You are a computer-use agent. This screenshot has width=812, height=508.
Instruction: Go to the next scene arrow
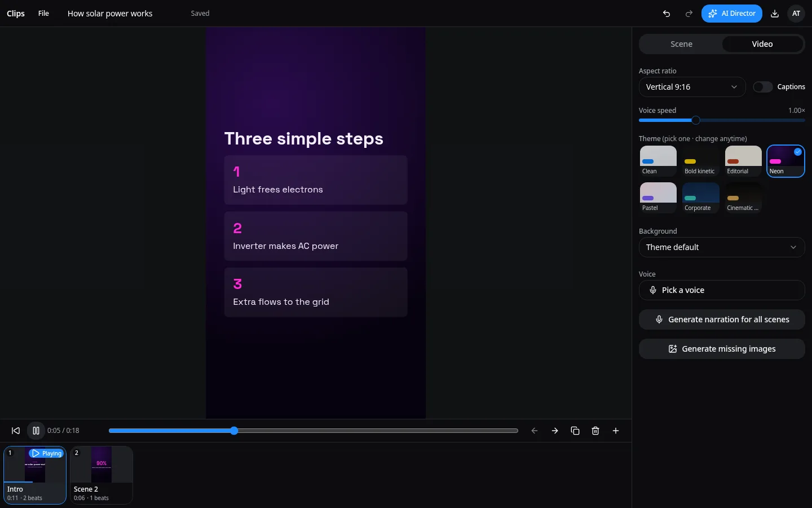pyautogui.click(x=555, y=431)
